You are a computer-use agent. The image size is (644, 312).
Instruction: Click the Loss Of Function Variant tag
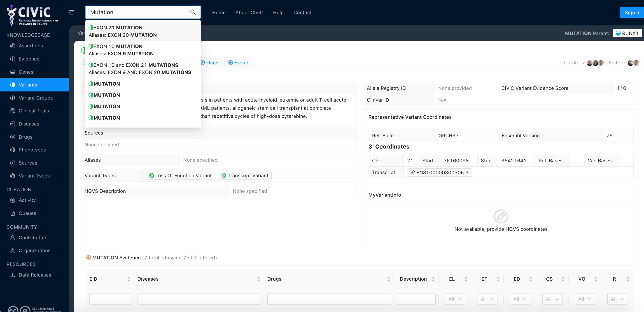[180, 175]
